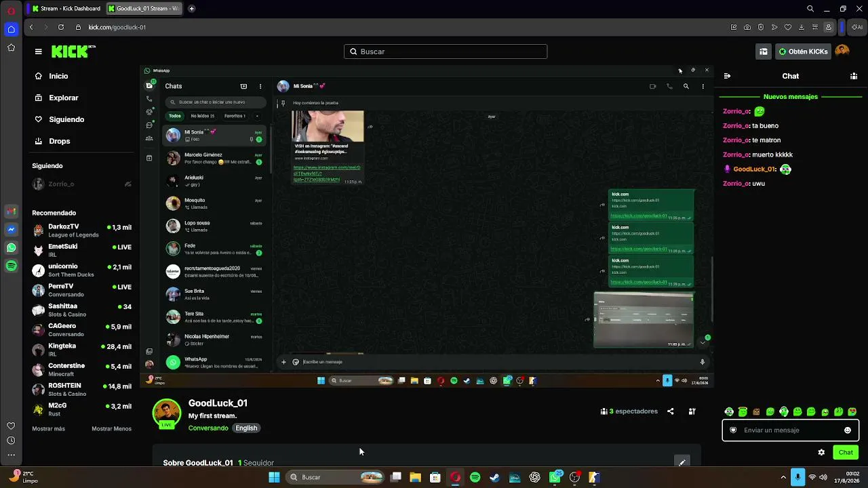Open WhatsApp from the taskbar

point(555,477)
